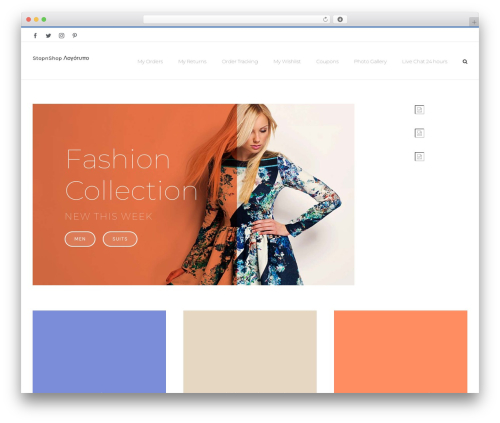500x423 pixels.
Task: Select the orange category tile
Action: coord(401,352)
